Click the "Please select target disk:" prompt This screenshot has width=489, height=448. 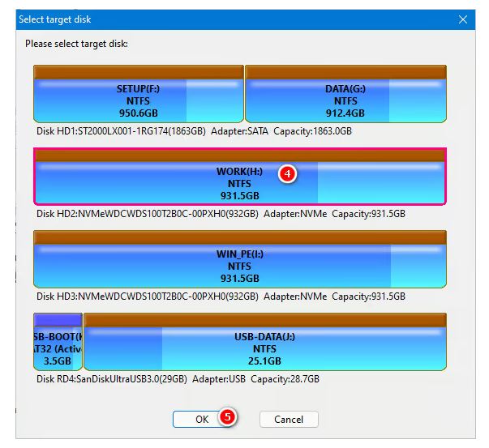pyautogui.click(x=76, y=43)
